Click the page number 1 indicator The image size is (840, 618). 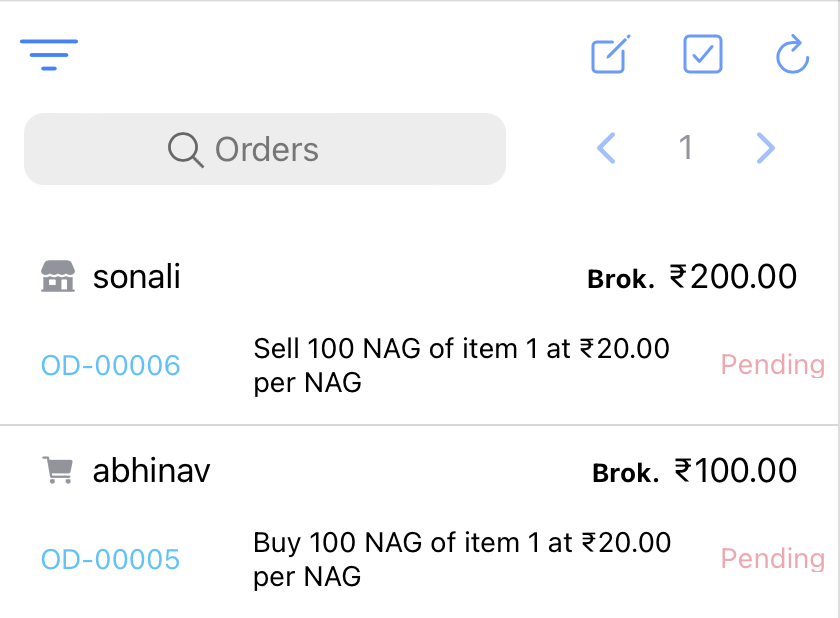686,148
